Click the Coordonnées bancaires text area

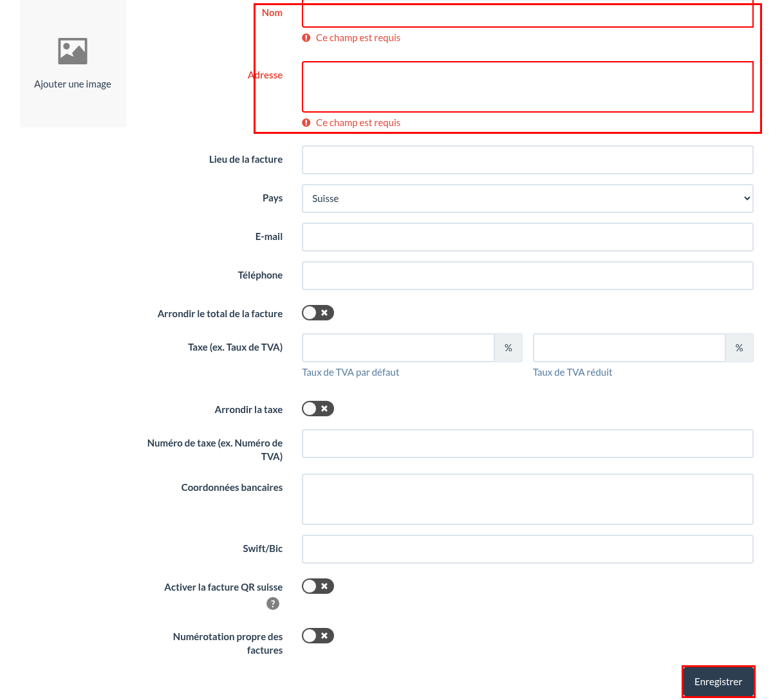tap(528, 499)
